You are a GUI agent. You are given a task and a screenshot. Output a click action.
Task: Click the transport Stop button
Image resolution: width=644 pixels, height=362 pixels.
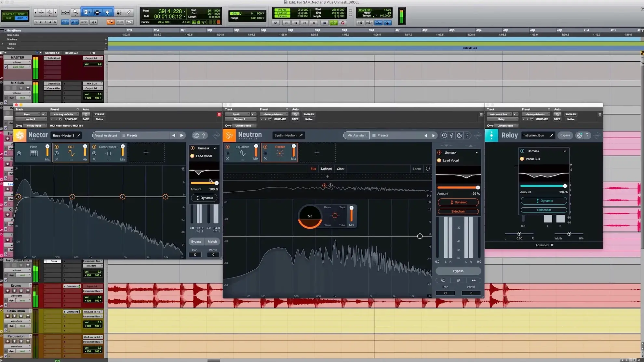pyautogui.click(x=324, y=23)
